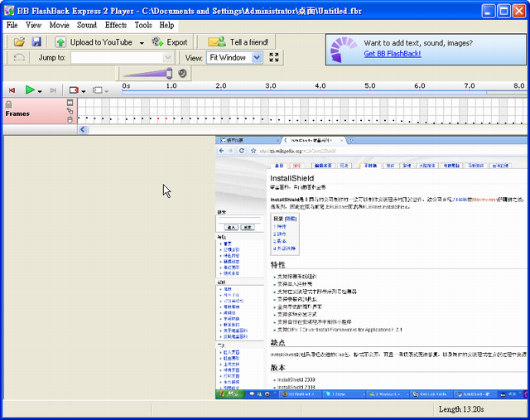530x420 pixels.
Task: Mute the sound using the speaker icon
Action: point(182,74)
